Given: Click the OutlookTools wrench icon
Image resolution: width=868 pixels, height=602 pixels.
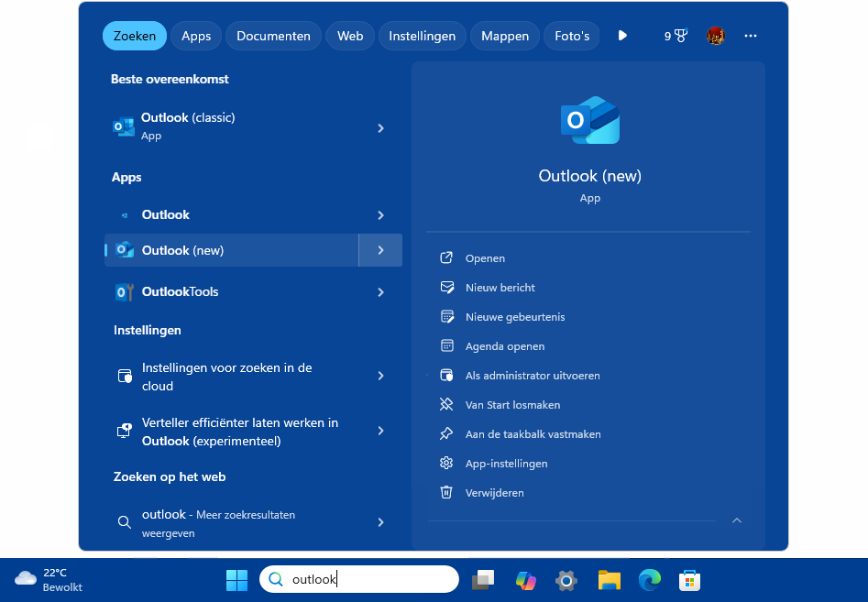Looking at the screenshot, I should point(125,291).
